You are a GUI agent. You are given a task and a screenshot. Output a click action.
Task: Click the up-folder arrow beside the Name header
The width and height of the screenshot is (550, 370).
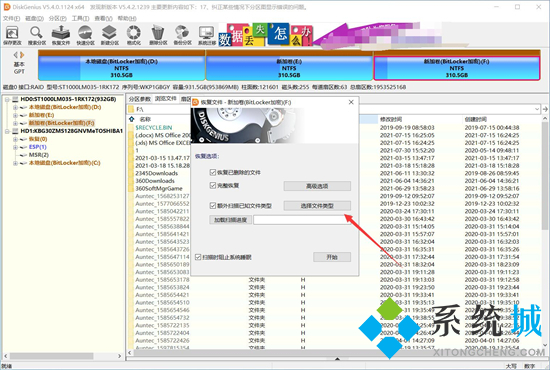pyautogui.click(x=132, y=119)
